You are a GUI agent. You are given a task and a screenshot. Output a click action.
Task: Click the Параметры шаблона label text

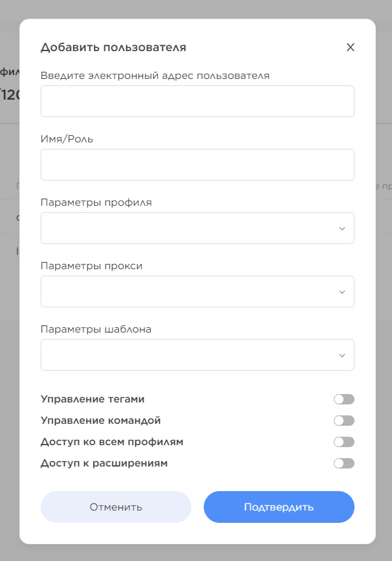tap(96, 329)
